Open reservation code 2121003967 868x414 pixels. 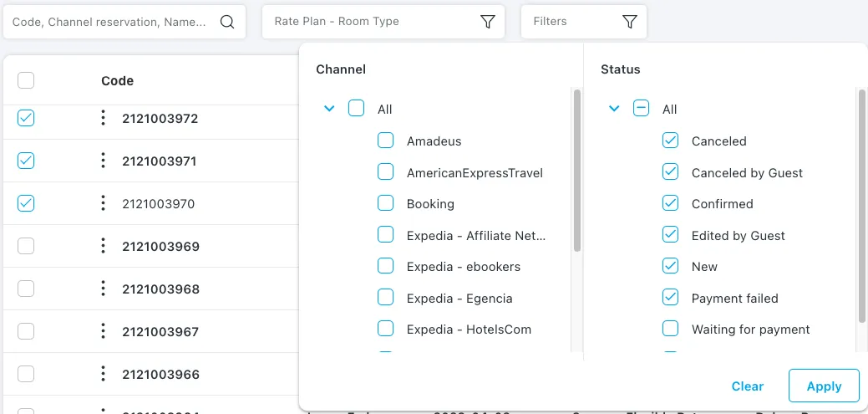[x=160, y=332]
